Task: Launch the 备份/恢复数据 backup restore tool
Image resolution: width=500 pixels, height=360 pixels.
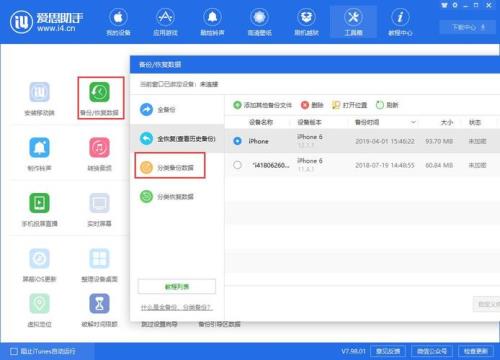Action: click(99, 99)
